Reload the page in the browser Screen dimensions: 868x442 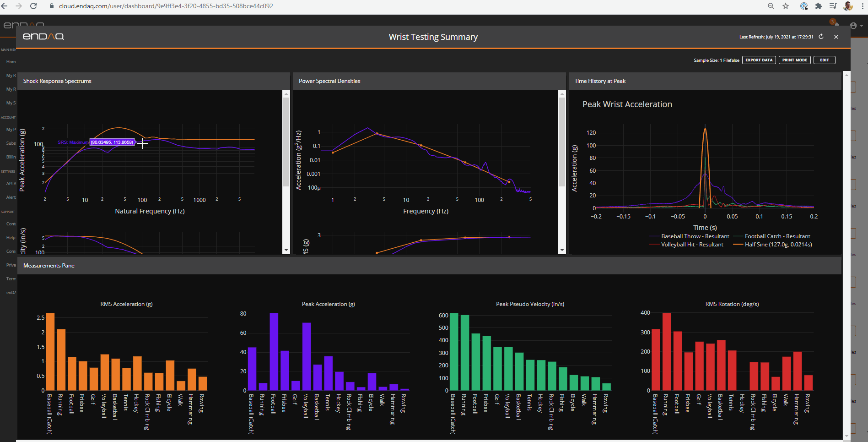pos(33,6)
